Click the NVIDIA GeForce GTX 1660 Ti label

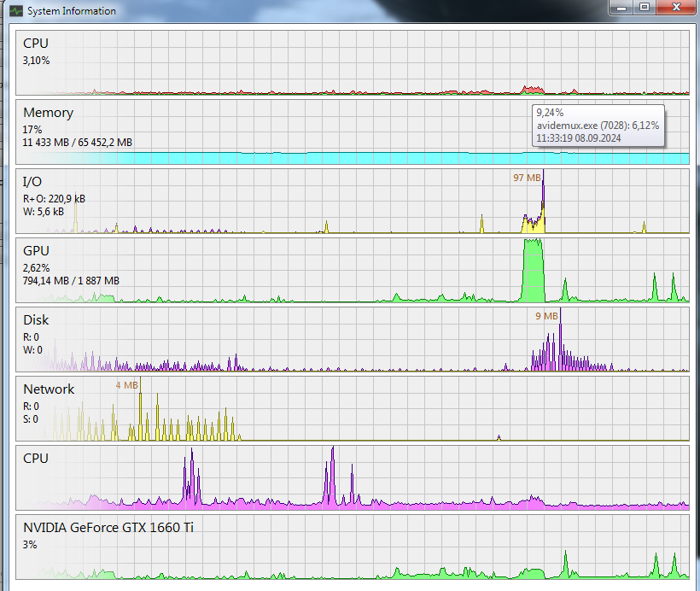pyautogui.click(x=108, y=528)
